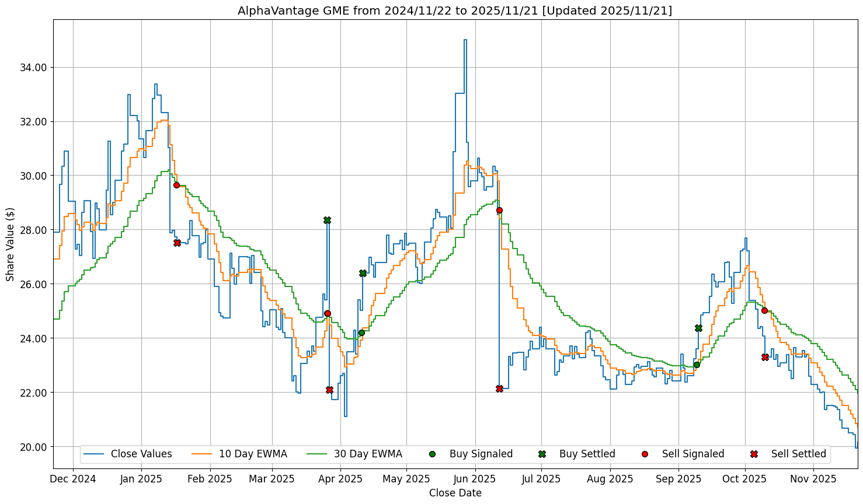
Task: Click the Buy Signaled legend label
Action: [481, 454]
